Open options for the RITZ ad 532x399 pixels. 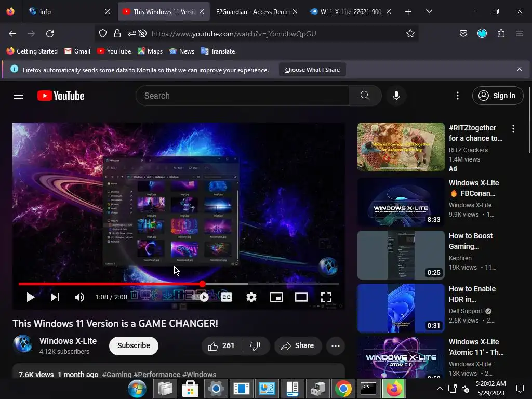click(x=513, y=129)
